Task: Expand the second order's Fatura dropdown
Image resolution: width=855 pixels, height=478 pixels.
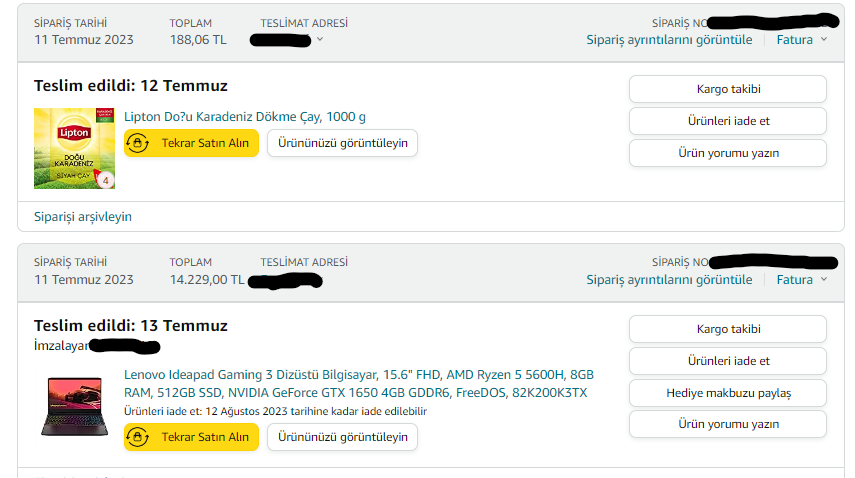Action: (802, 280)
